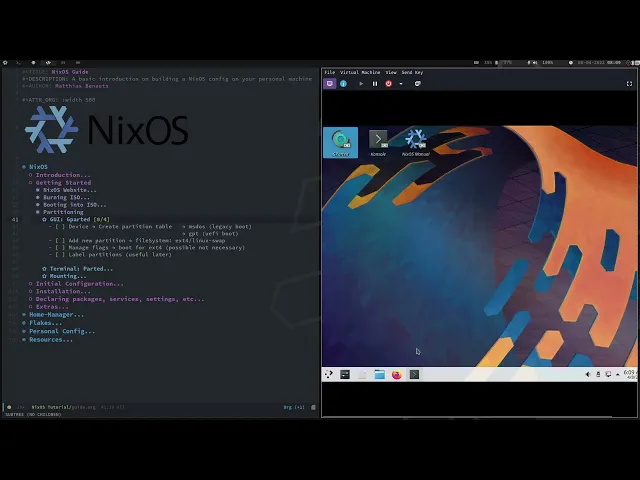Click the manage VM snapshots icon

[x=417, y=84]
